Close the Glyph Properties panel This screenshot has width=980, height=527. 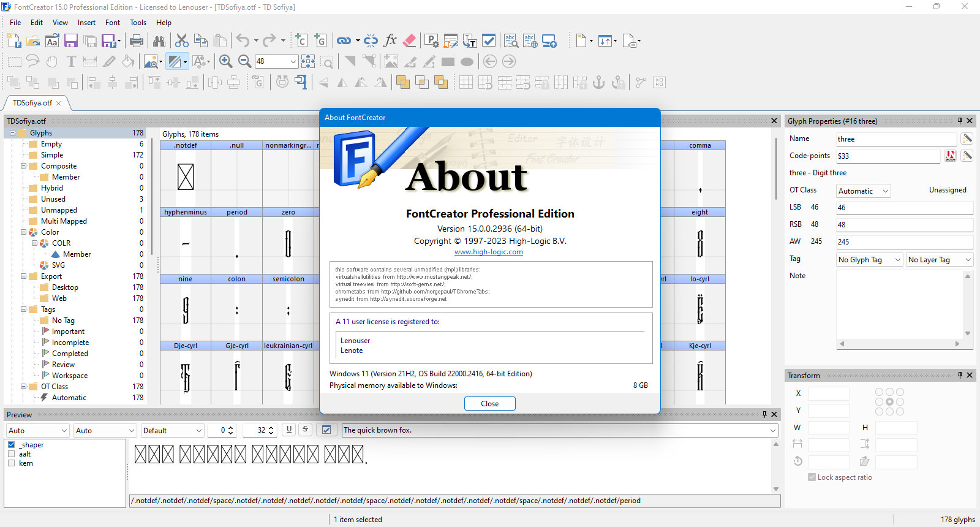(x=970, y=121)
